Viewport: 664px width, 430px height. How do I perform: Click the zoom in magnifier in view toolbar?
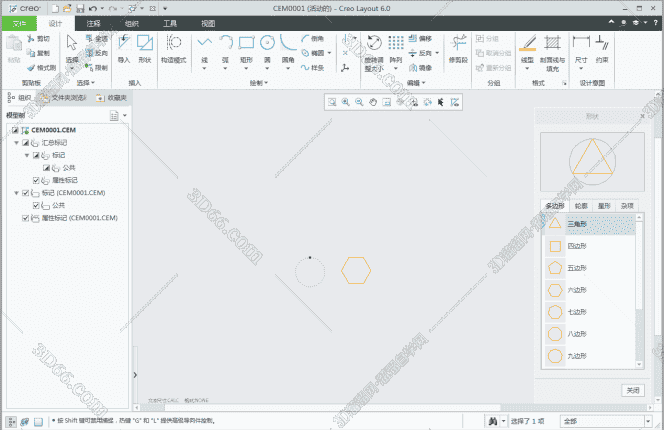point(345,102)
